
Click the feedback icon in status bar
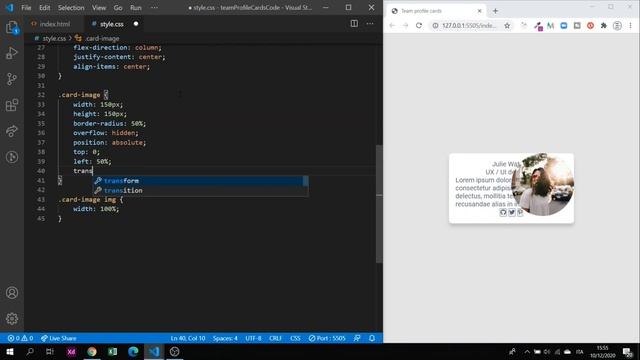[357, 338]
